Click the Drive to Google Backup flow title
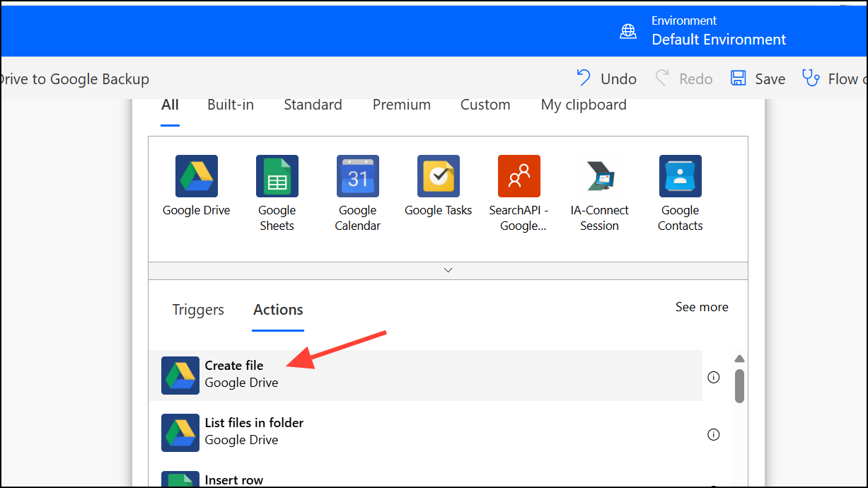Viewport: 868px width, 488px height. 75,79
